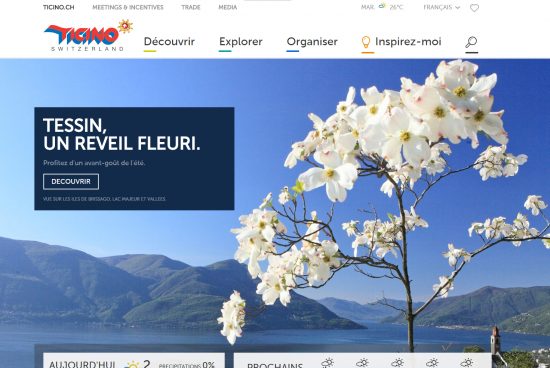Screen dimensions: 550x368
Task: Open the Organiser menu
Action: point(312,41)
